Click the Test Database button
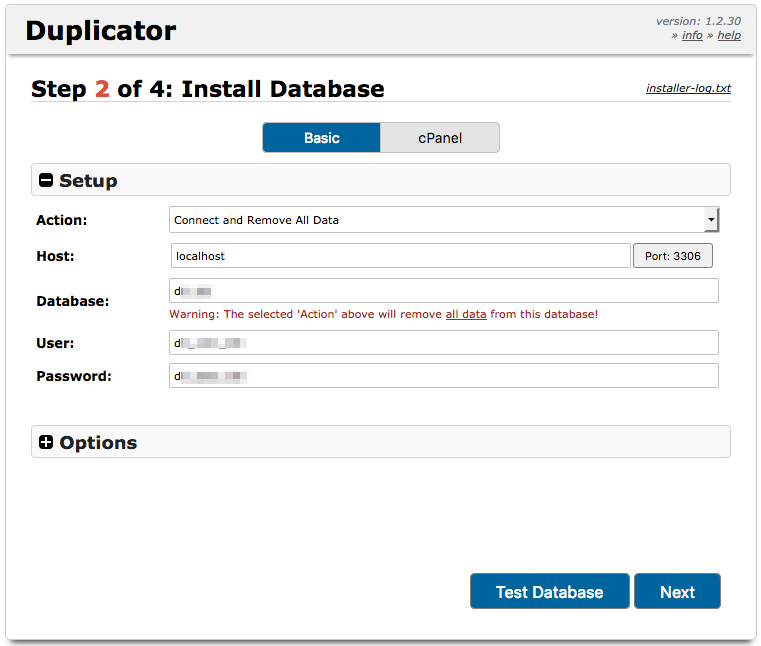The image size is (761, 646). (x=549, y=591)
